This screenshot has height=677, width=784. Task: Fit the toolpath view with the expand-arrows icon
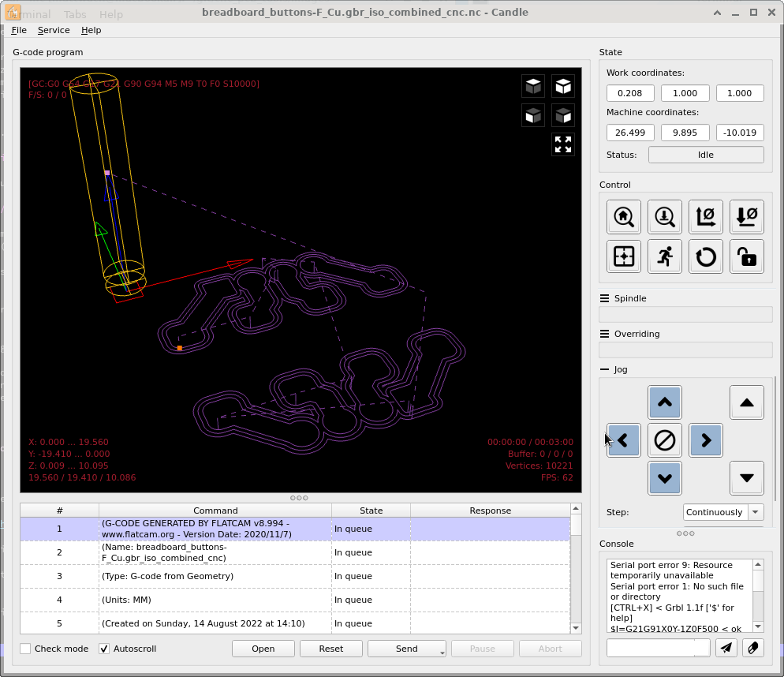pyautogui.click(x=563, y=144)
